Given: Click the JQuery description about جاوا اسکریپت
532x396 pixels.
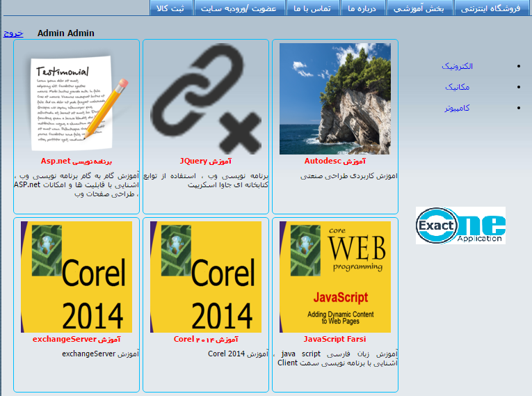Looking at the screenshot, I should point(206,180).
